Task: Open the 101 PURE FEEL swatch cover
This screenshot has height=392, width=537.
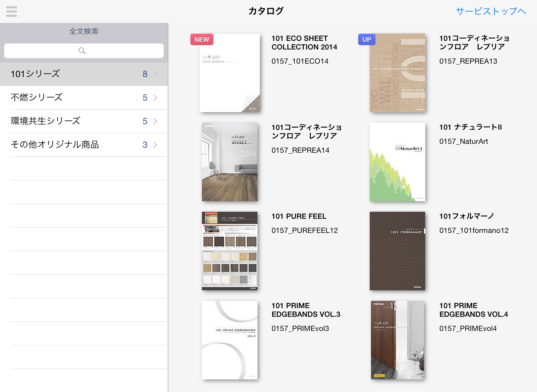Action: coord(230,251)
